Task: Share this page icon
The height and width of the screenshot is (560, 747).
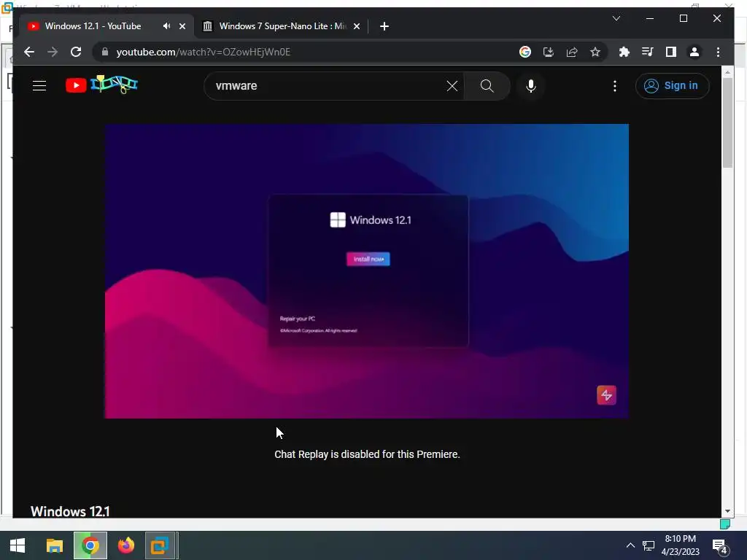Action: pos(572,52)
